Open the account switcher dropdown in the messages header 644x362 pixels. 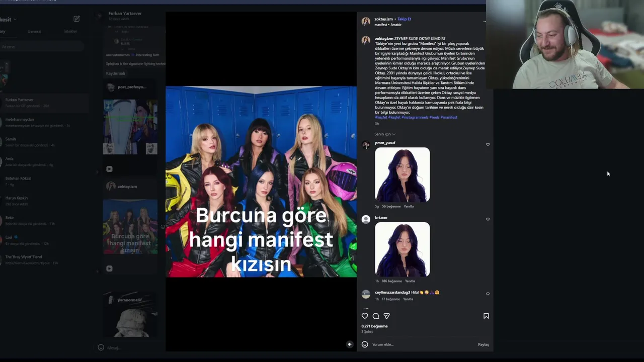pos(8,19)
